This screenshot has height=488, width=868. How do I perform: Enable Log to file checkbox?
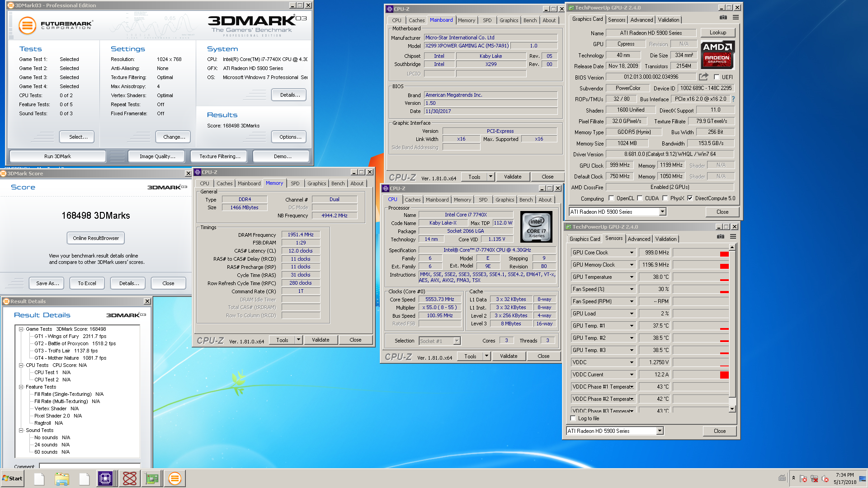click(573, 418)
